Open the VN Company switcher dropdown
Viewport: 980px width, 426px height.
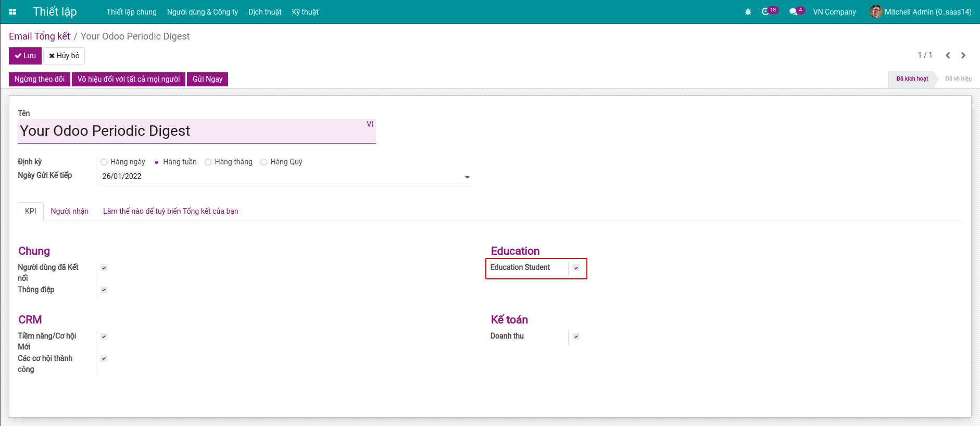834,12
